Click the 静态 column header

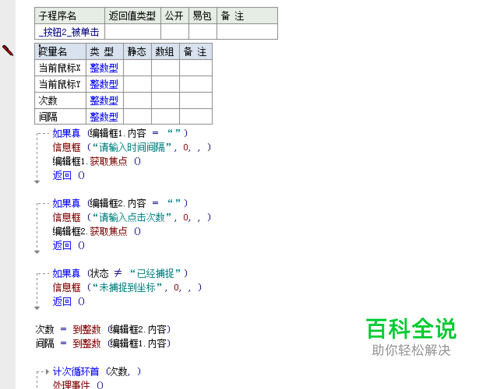pos(137,52)
